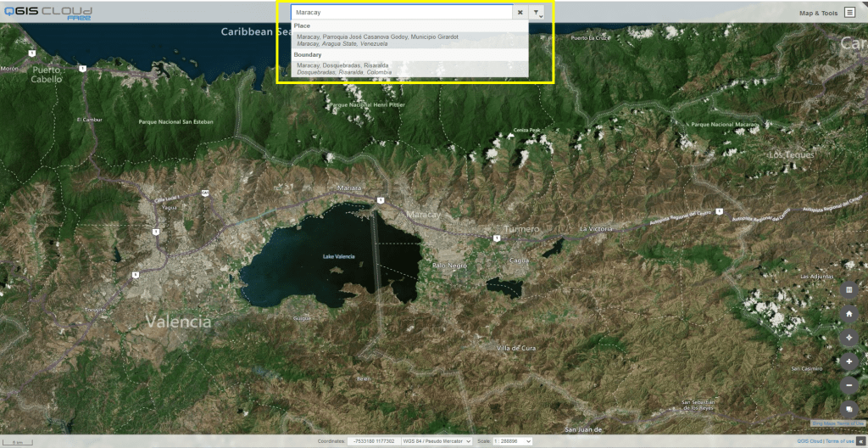868x448 pixels.
Task: Zoom out with the minus button
Action: coord(849,385)
